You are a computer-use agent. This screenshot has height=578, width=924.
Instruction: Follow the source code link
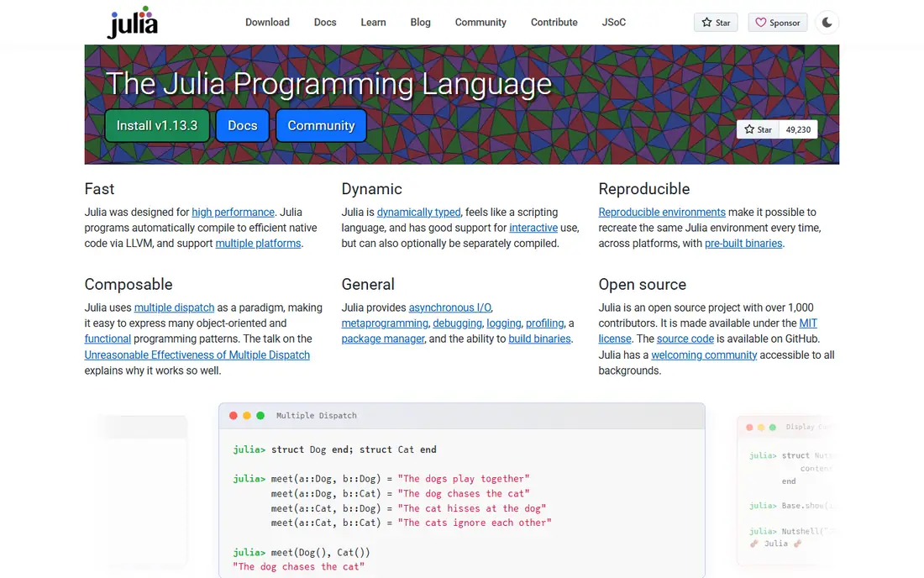[685, 339]
